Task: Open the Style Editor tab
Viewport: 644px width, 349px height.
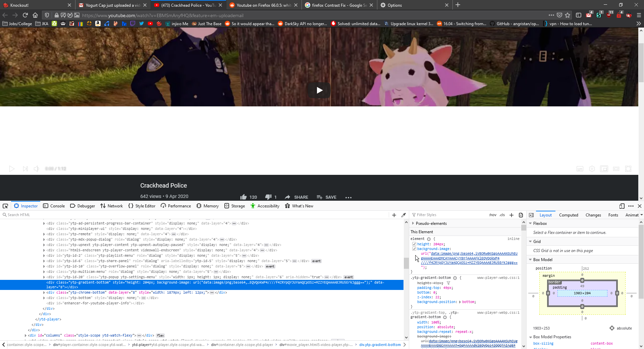Action: (x=142, y=206)
